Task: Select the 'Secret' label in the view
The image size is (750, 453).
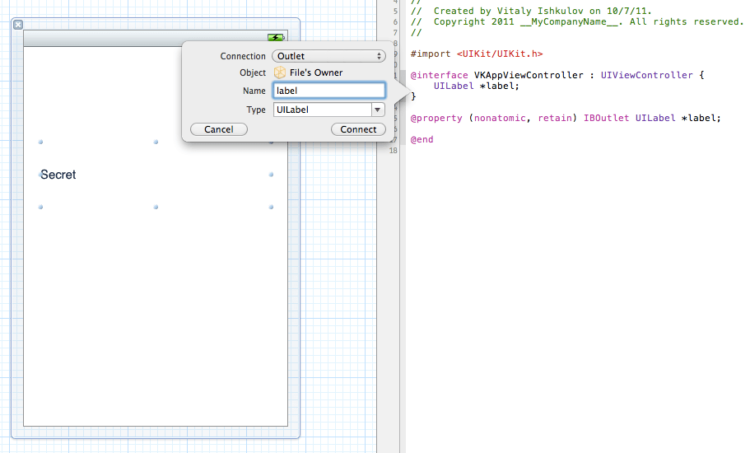Action: point(58,175)
